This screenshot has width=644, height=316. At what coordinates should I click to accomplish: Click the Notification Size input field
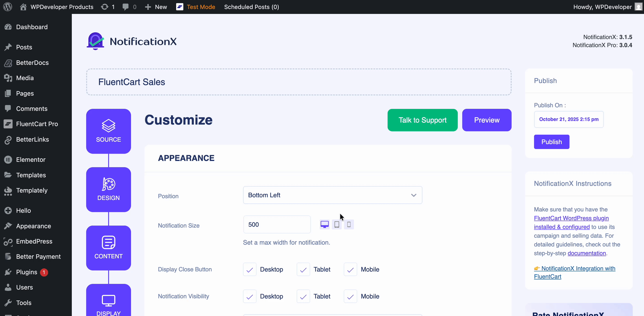pyautogui.click(x=277, y=224)
